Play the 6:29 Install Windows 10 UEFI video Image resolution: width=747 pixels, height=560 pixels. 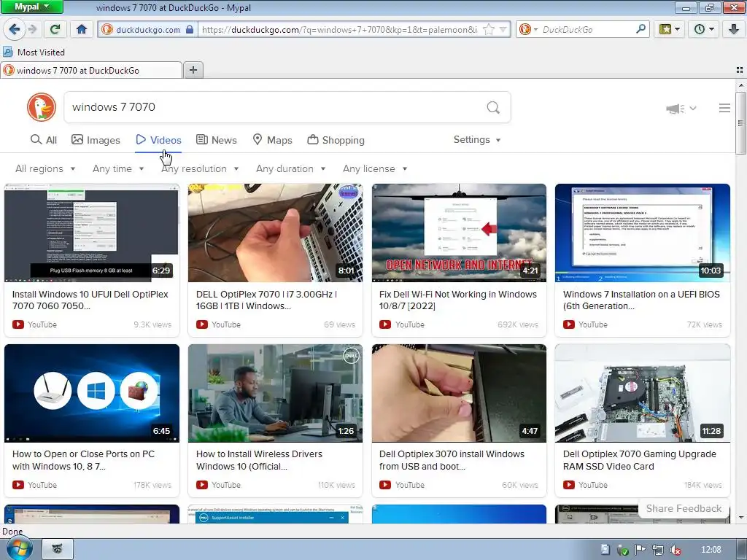coord(92,233)
